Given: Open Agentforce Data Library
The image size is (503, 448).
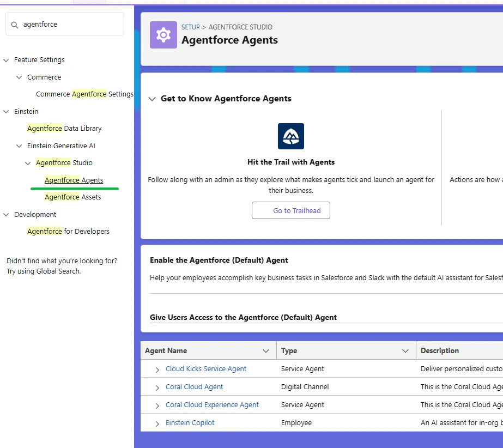Looking at the screenshot, I should pos(64,129).
